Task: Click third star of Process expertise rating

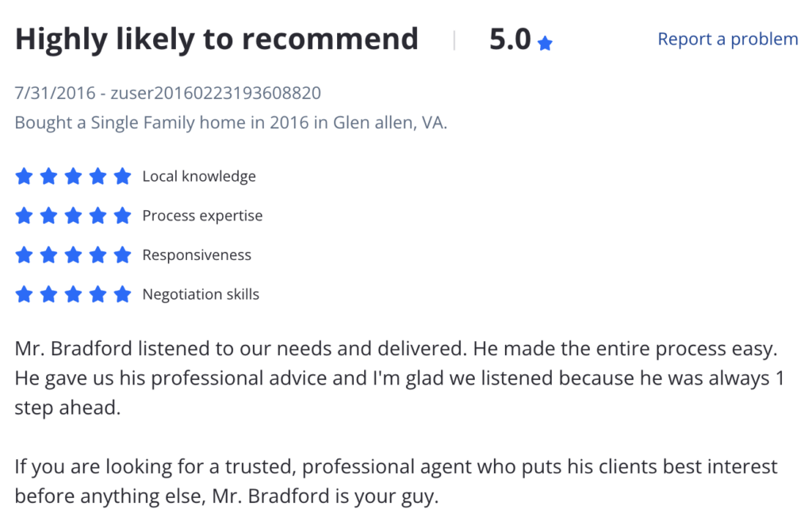Action: click(x=73, y=216)
